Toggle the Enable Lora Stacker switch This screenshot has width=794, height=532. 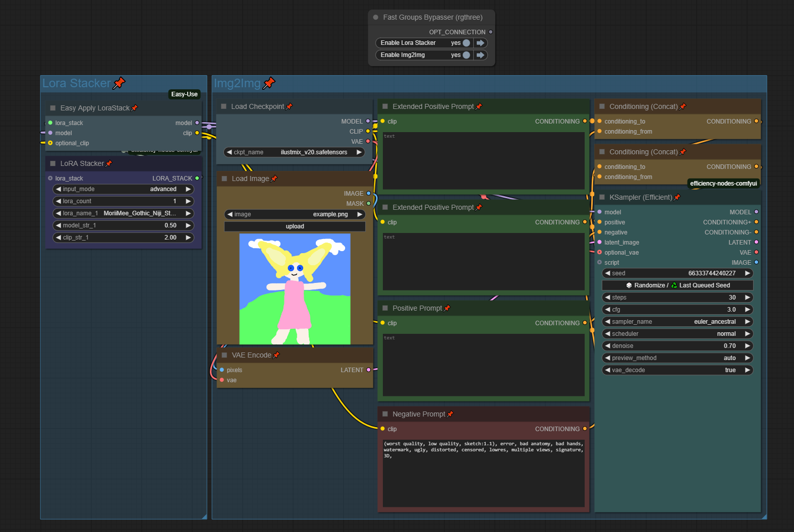[466, 43]
